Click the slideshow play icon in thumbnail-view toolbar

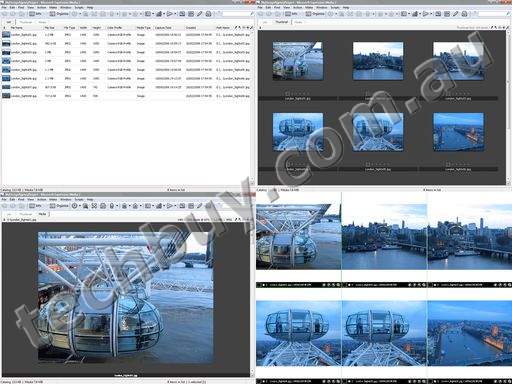[426, 14]
